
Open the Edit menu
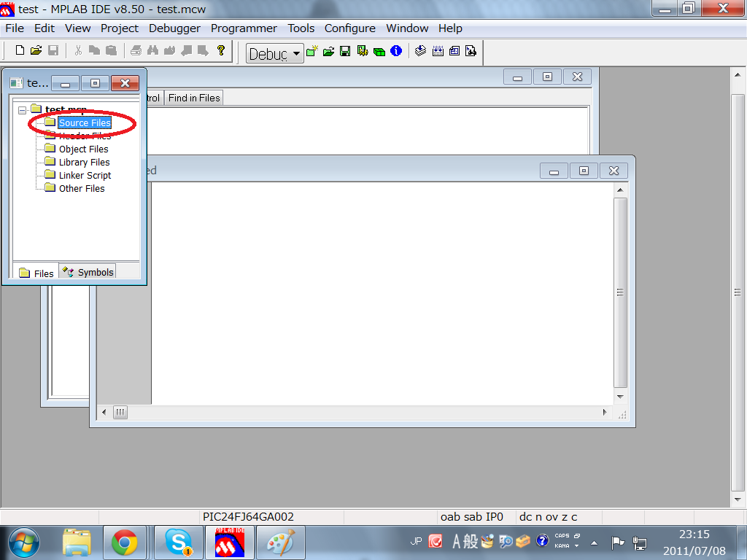[x=44, y=28]
